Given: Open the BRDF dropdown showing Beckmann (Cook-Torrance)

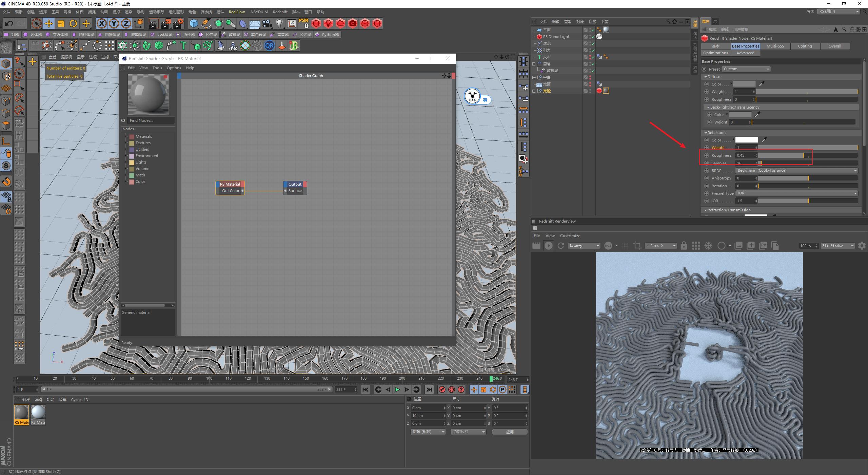Looking at the screenshot, I should (x=796, y=170).
